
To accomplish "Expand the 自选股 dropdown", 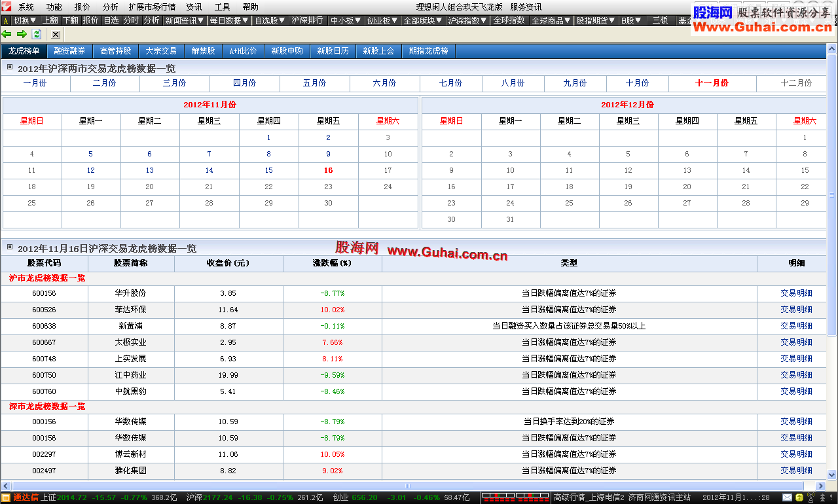I will point(270,21).
